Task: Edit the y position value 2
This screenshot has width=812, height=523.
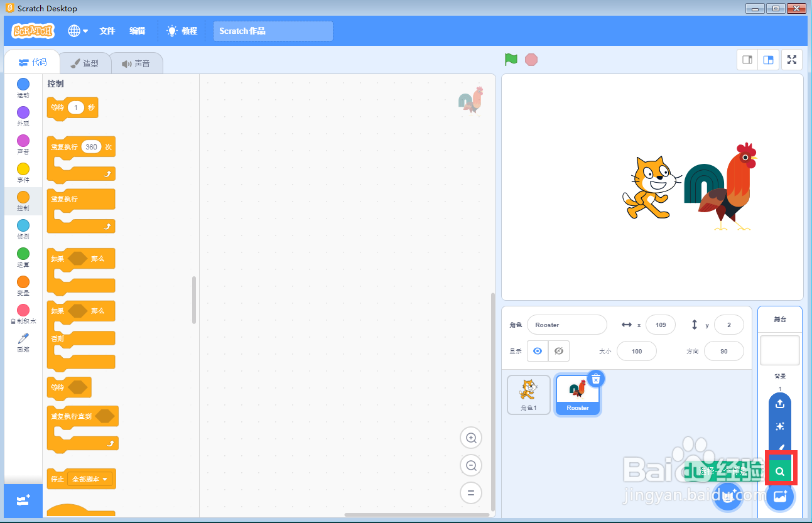Action: coord(729,325)
